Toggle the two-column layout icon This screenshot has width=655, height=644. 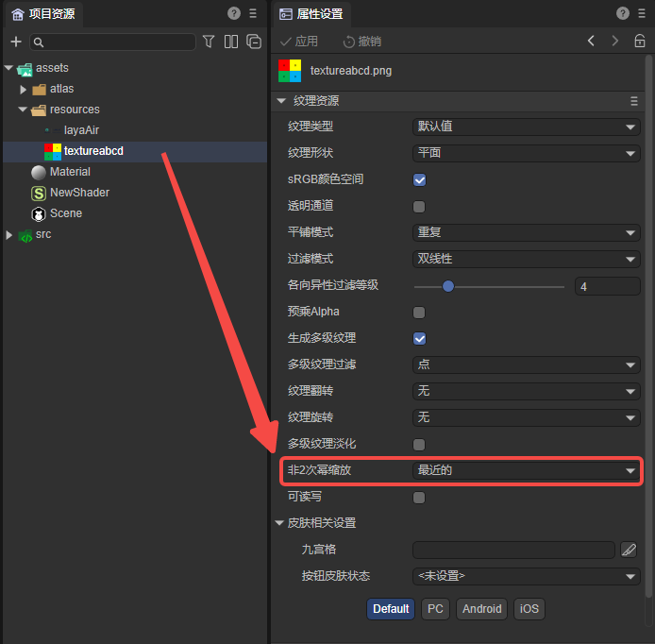point(231,42)
